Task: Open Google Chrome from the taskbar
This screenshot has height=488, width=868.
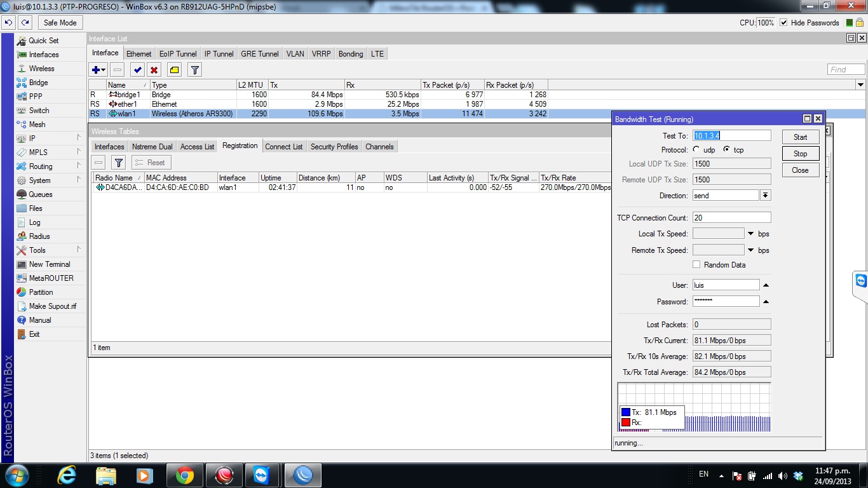Action: pyautogui.click(x=185, y=475)
